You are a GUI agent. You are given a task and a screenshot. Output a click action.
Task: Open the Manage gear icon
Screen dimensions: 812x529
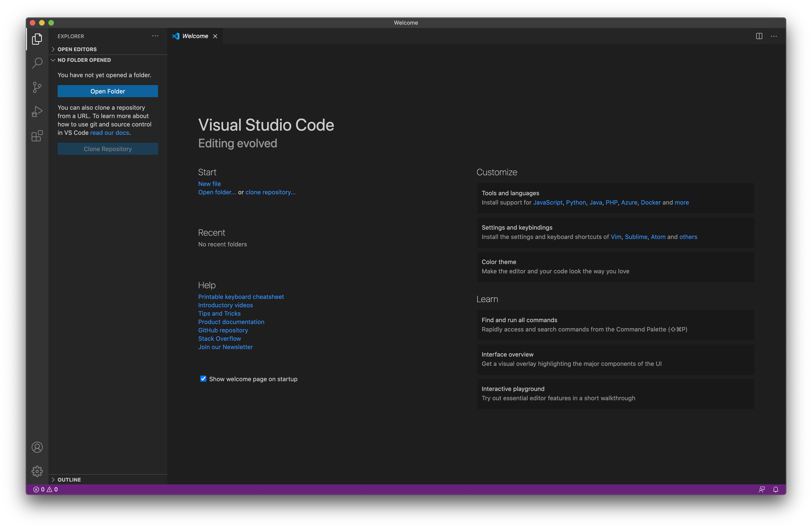(x=37, y=471)
